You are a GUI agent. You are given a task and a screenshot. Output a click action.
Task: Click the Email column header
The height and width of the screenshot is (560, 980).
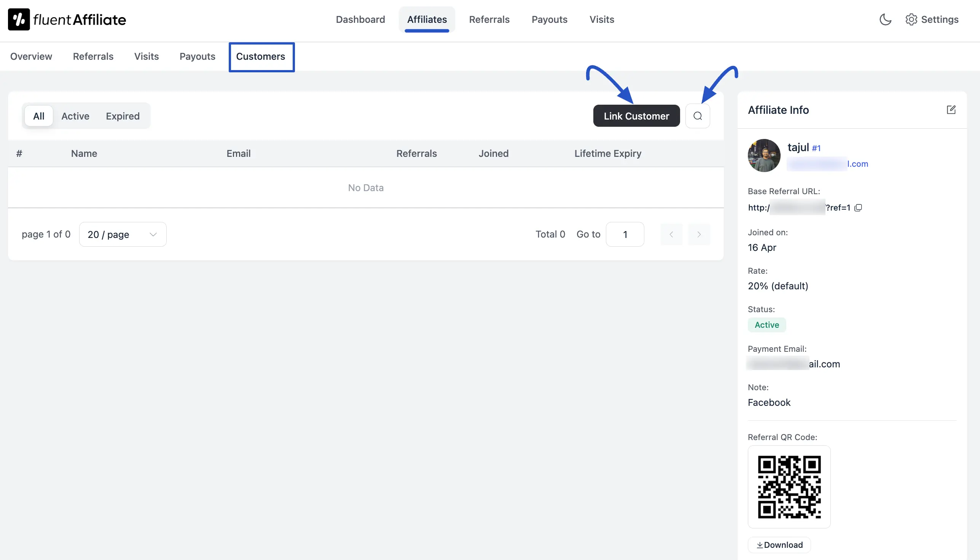(x=238, y=153)
